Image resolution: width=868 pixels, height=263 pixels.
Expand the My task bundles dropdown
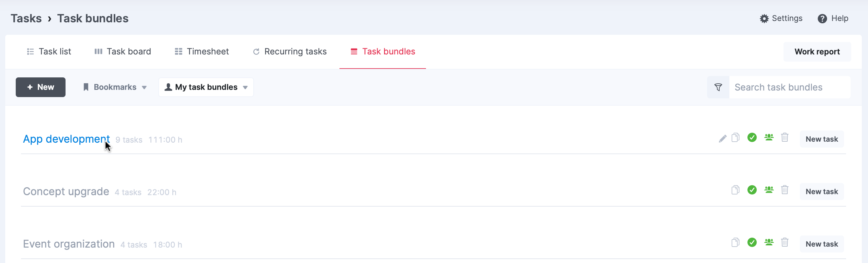(206, 87)
